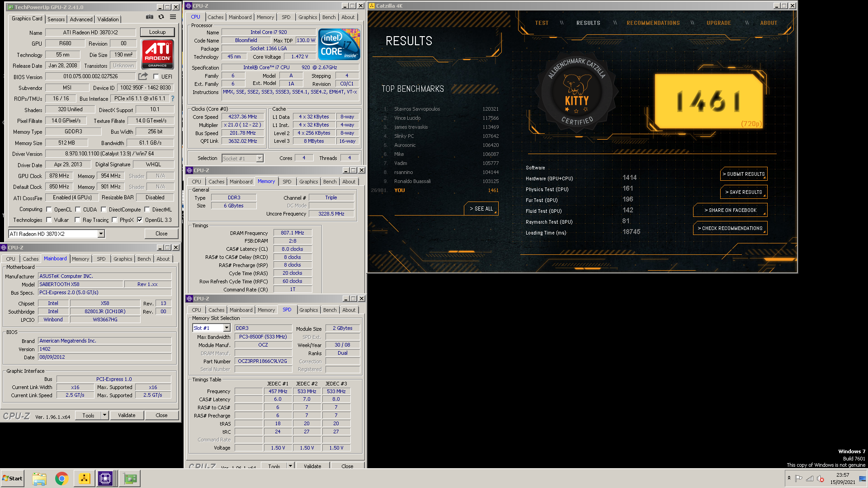Image resolution: width=868 pixels, height=488 pixels.
Task: Select the TEST menu in Catzilla
Action: [x=542, y=23]
